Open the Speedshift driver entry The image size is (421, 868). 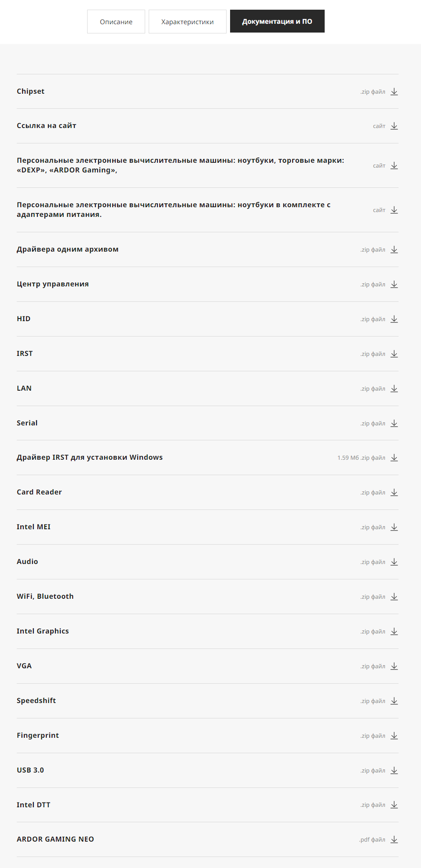coord(37,701)
